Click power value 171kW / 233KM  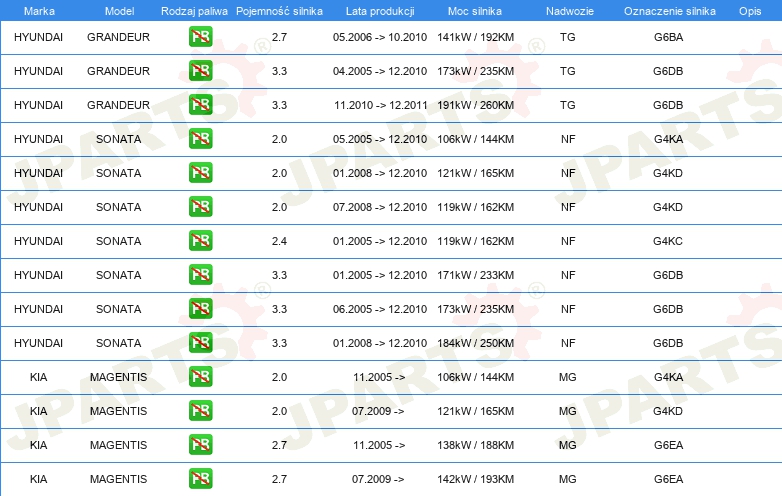pyautogui.click(x=475, y=275)
